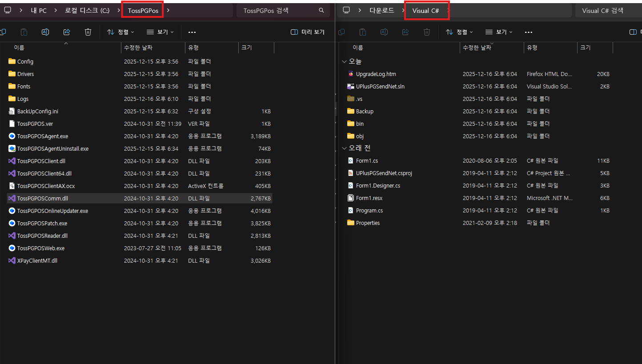Select the Visual Studio icon beside UPlusPGSendNet.sln
The height and width of the screenshot is (364, 642).
[x=351, y=86]
